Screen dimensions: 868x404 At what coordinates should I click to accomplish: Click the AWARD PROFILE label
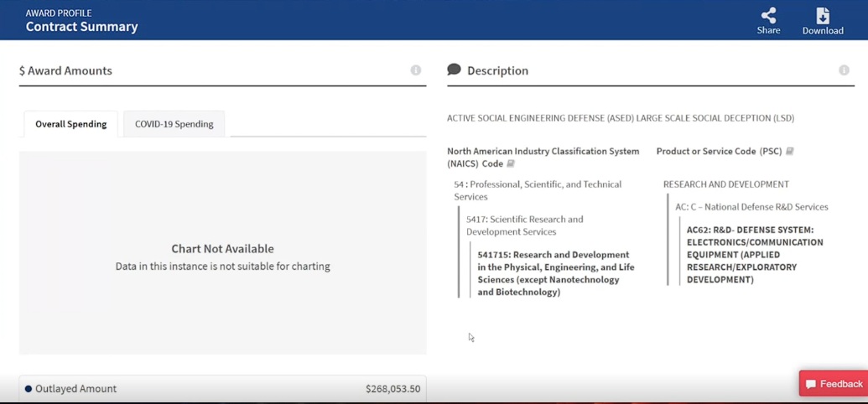pos(59,13)
